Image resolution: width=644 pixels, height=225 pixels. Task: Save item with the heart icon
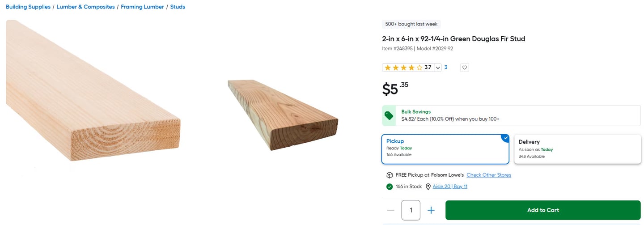point(465,68)
